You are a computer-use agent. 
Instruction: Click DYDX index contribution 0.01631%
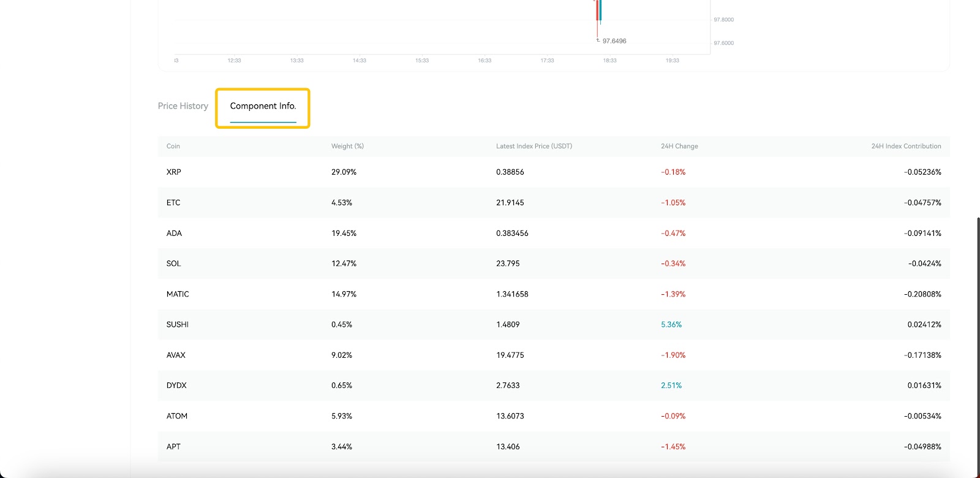click(x=924, y=385)
